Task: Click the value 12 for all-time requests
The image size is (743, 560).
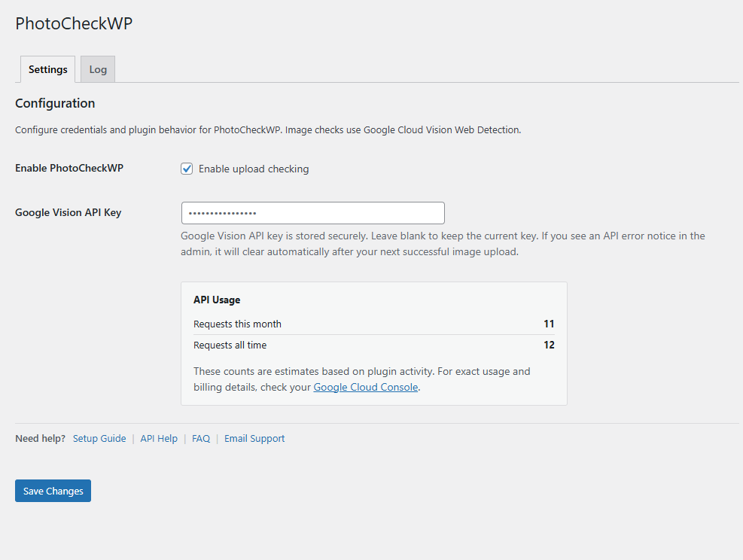Action: [x=549, y=345]
